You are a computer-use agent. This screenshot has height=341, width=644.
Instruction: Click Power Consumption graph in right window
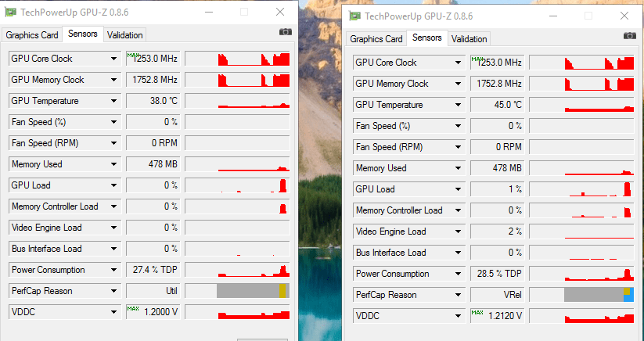(581, 274)
